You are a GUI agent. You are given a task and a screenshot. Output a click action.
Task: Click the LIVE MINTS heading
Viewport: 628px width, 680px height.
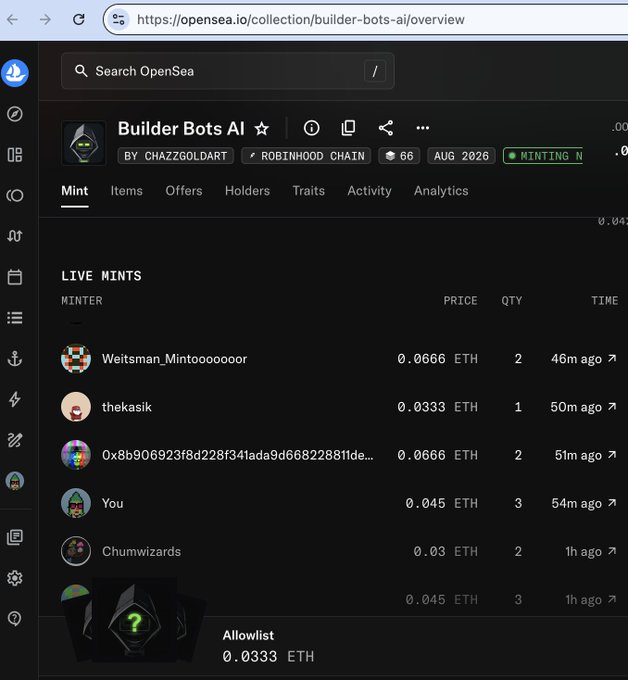pos(101,276)
